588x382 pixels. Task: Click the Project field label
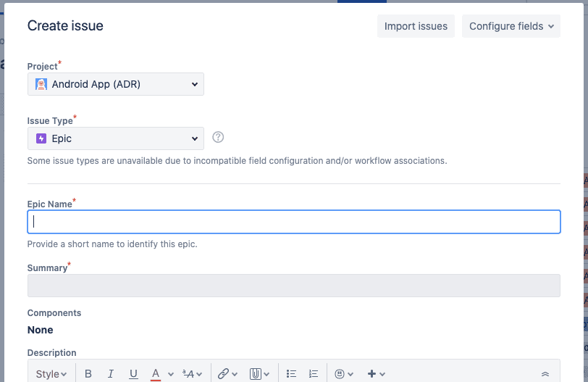coord(43,67)
